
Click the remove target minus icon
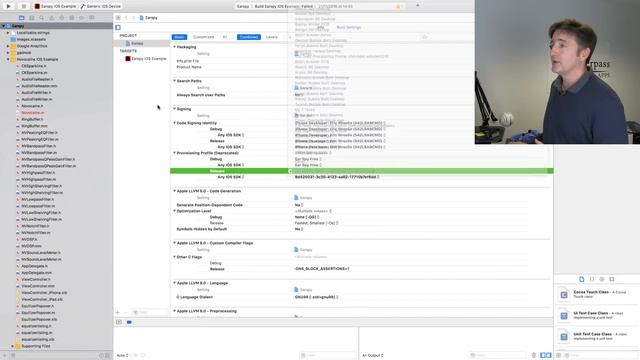click(x=125, y=313)
